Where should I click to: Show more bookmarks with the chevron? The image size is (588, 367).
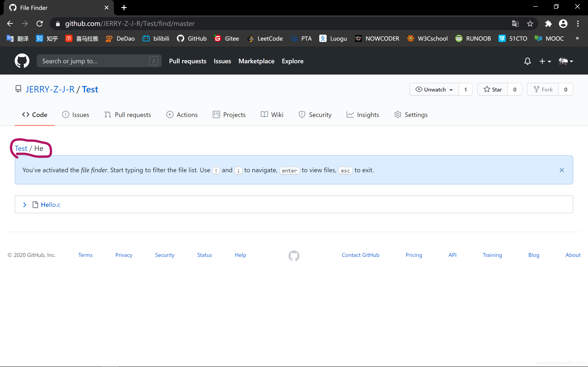pos(577,38)
